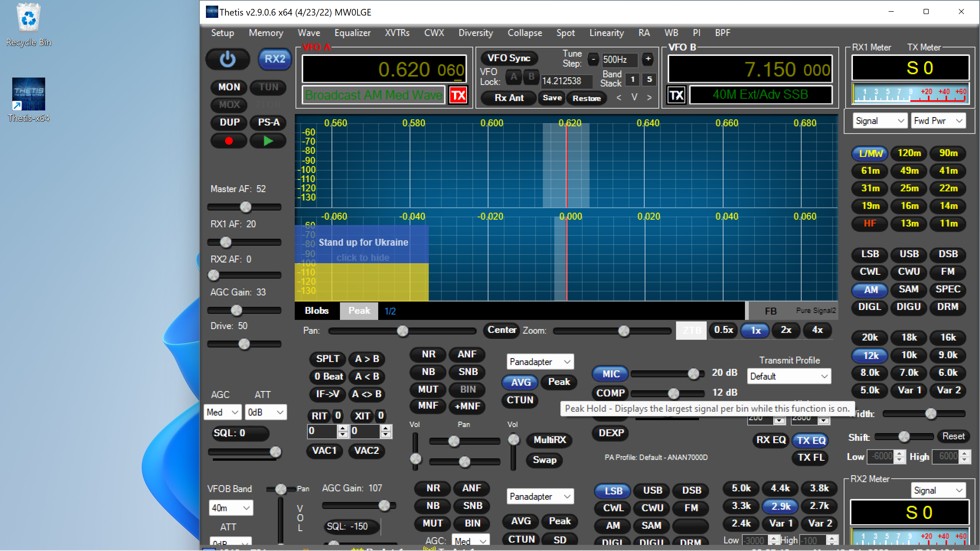Toggle PS-A PureSignal auto
Image resolution: width=980 pixels, height=551 pixels.
(268, 122)
